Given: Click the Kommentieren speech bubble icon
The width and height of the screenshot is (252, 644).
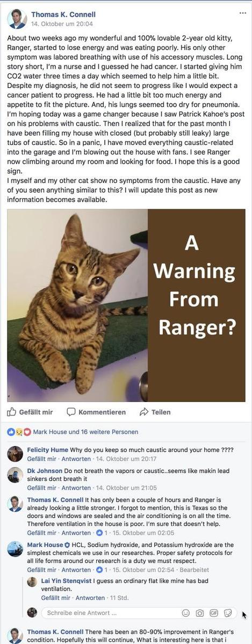Looking at the screenshot, I should point(71,412).
